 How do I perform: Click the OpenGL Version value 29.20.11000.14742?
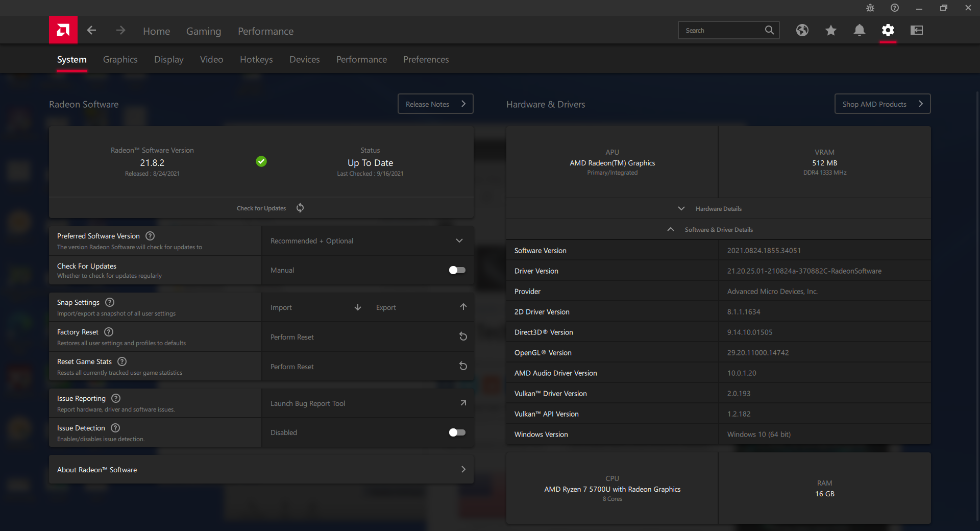pos(758,352)
